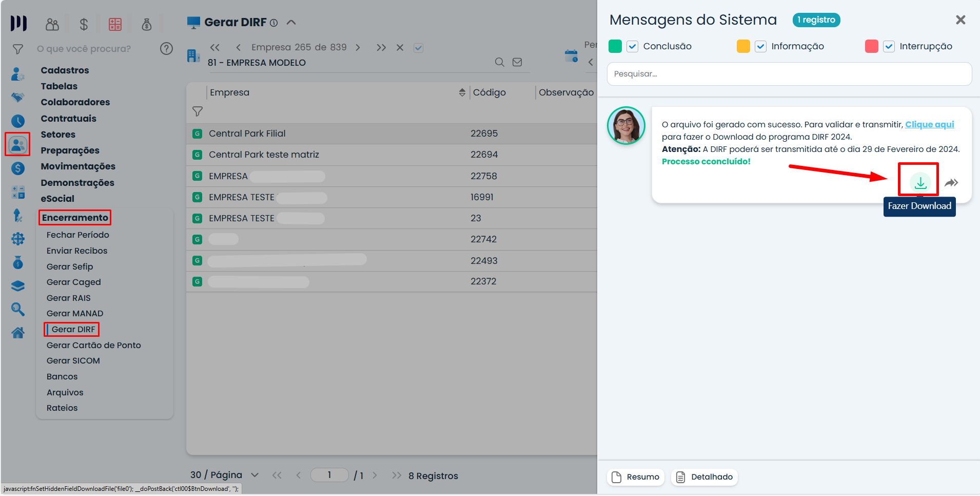Open the Gerar DIRF menu item
The image size is (980, 496).
click(x=73, y=329)
